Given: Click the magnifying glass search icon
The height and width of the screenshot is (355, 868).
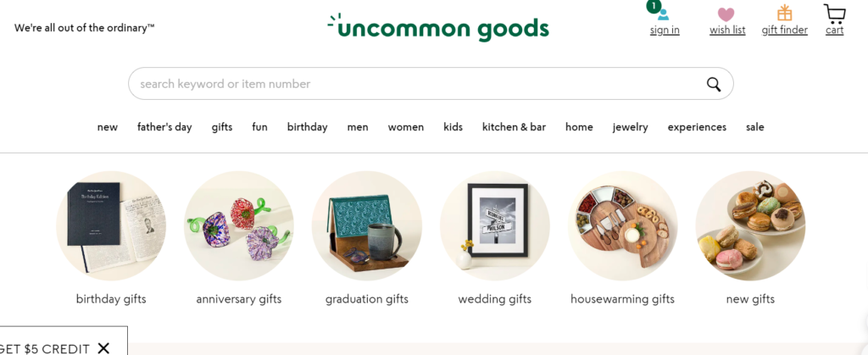Looking at the screenshot, I should click(x=714, y=84).
